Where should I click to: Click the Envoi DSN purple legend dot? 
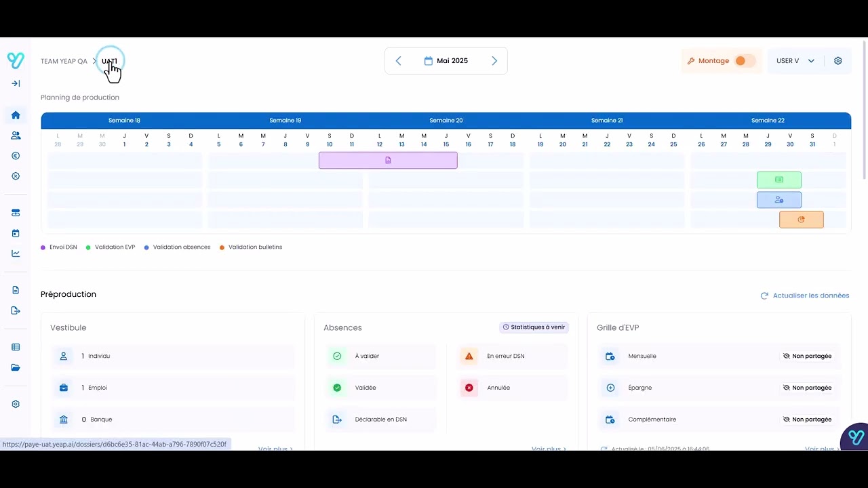[x=43, y=247]
